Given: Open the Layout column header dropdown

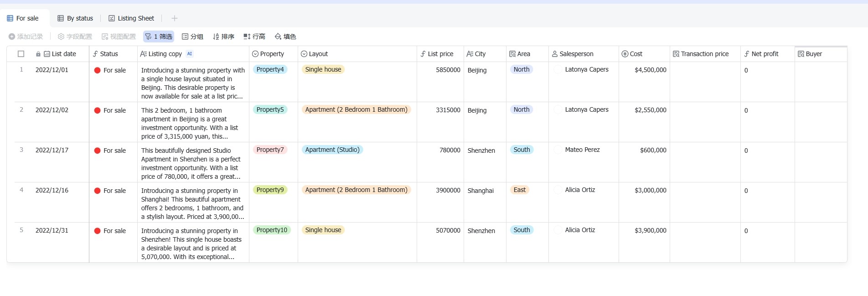Looking at the screenshot, I should [x=318, y=54].
